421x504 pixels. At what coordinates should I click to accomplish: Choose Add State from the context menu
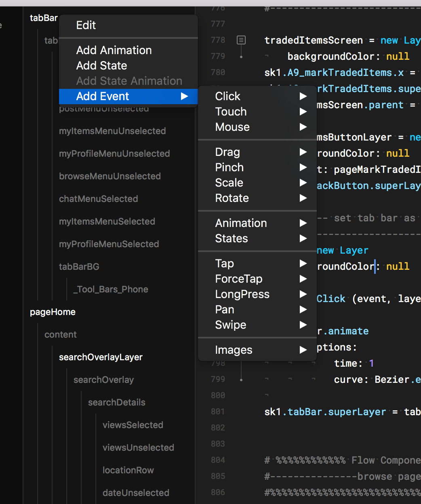[x=101, y=65]
